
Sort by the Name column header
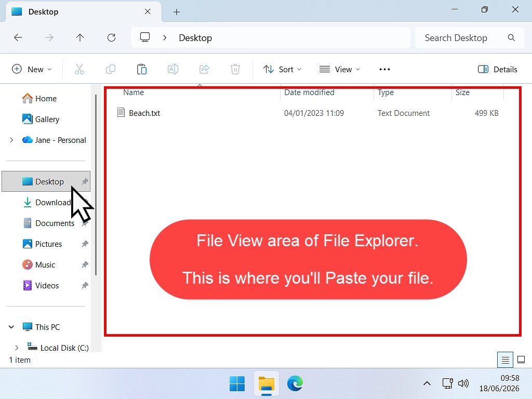coord(134,92)
